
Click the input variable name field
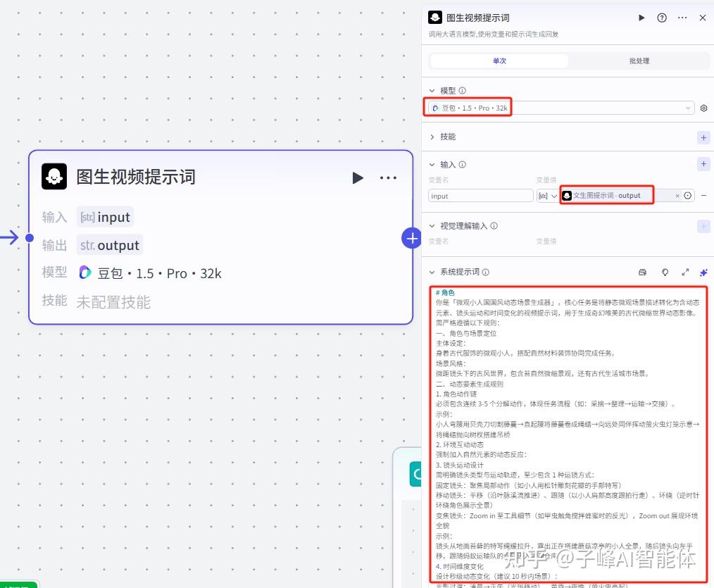(x=480, y=196)
